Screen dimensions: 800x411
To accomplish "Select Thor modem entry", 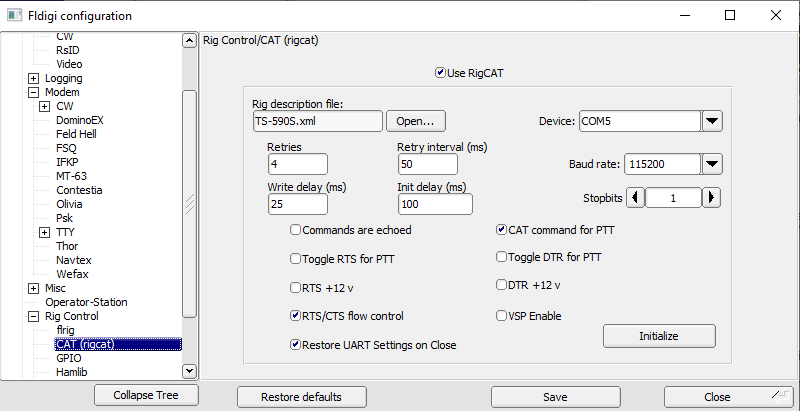I will (x=67, y=246).
